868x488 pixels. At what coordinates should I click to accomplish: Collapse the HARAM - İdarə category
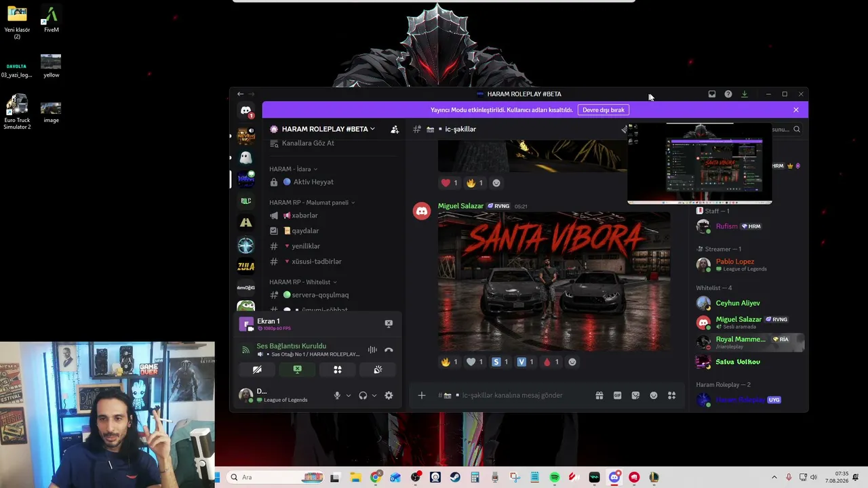pos(294,169)
